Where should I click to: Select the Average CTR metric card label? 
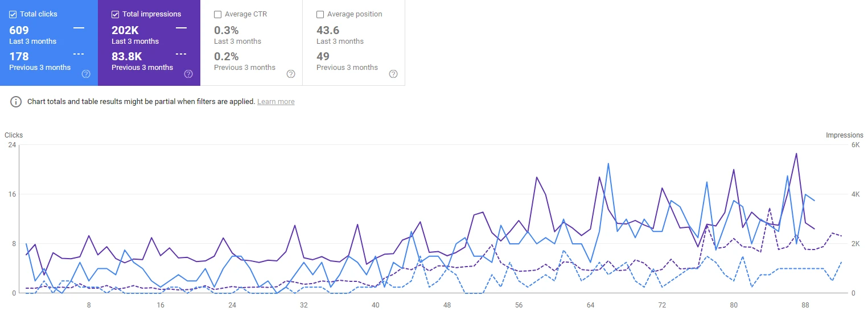click(x=246, y=14)
